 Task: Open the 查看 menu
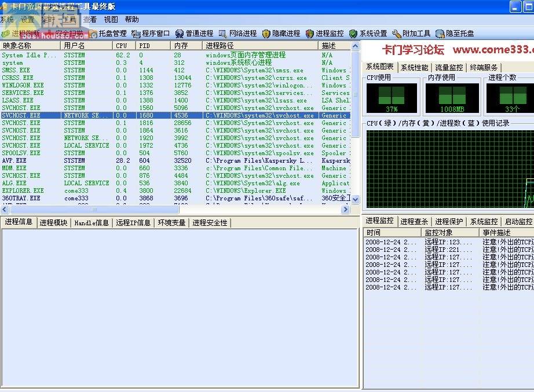pos(90,20)
